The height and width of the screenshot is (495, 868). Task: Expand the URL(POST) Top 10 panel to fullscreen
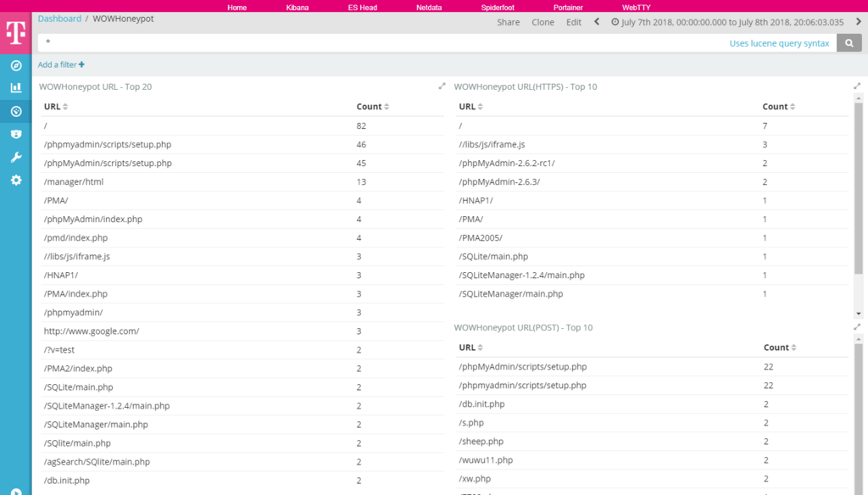click(857, 326)
